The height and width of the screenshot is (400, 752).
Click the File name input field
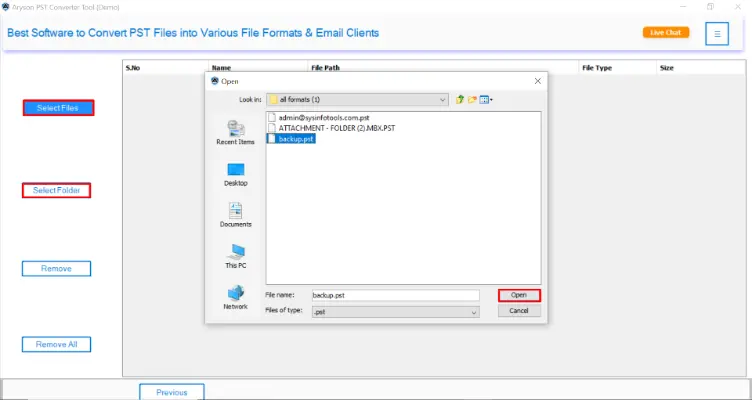(395, 295)
